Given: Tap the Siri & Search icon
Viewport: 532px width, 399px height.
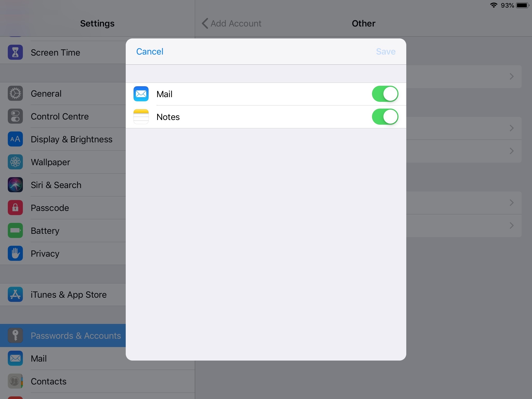Looking at the screenshot, I should 15,185.
